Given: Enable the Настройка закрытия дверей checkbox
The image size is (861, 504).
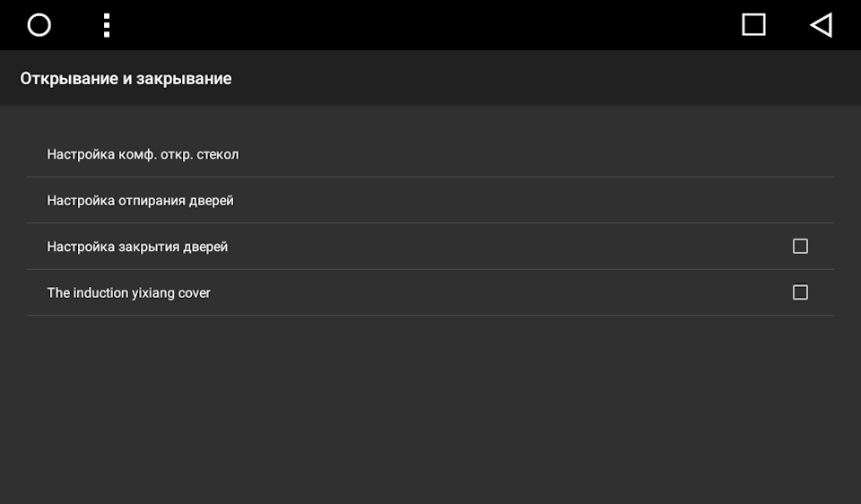Looking at the screenshot, I should pyautogui.click(x=800, y=246).
